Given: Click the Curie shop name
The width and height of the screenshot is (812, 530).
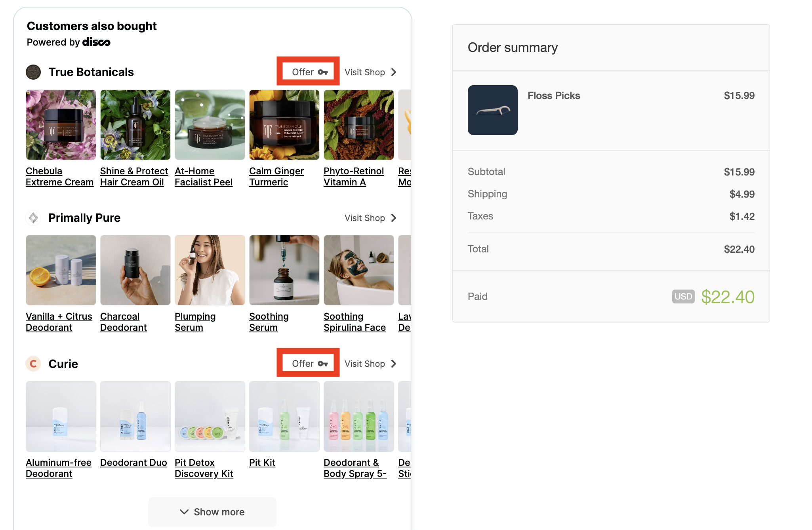Looking at the screenshot, I should (x=63, y=364).
